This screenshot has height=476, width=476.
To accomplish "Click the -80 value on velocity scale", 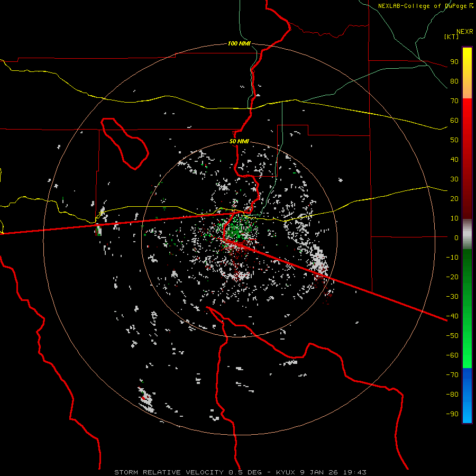I will [x=452, y=395].
